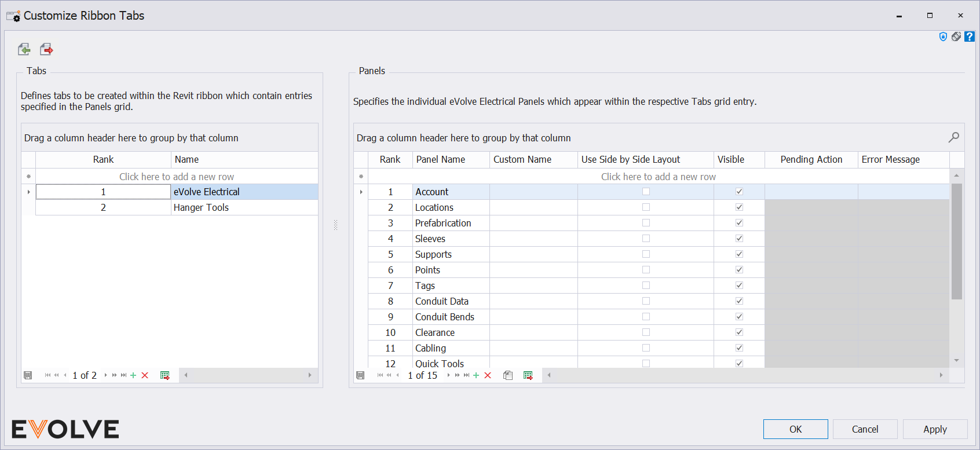Click row indicator arrow for eVolve Electrical tab

click(x=28, y=192)
